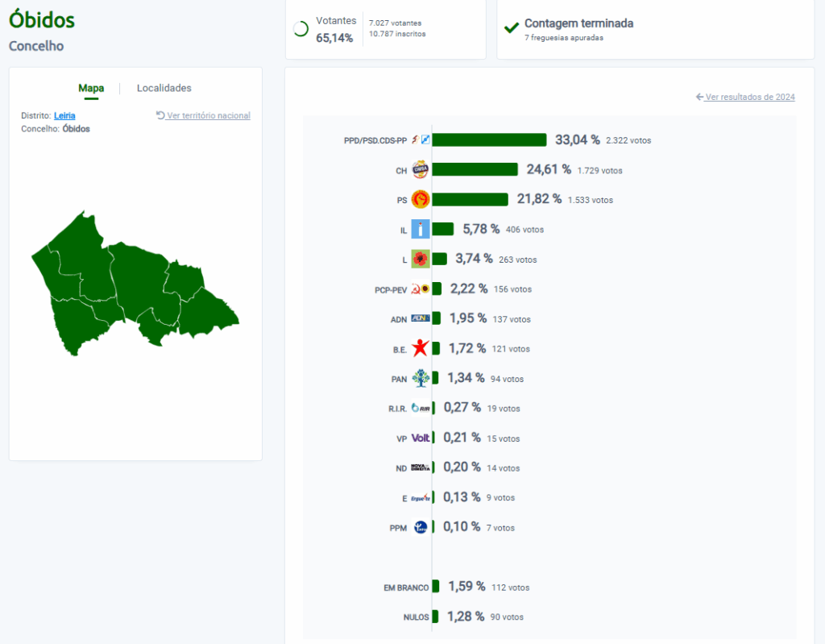Click the Chega (CH) party logo
This screenshot has width=825, height=644.
(420, 169)
